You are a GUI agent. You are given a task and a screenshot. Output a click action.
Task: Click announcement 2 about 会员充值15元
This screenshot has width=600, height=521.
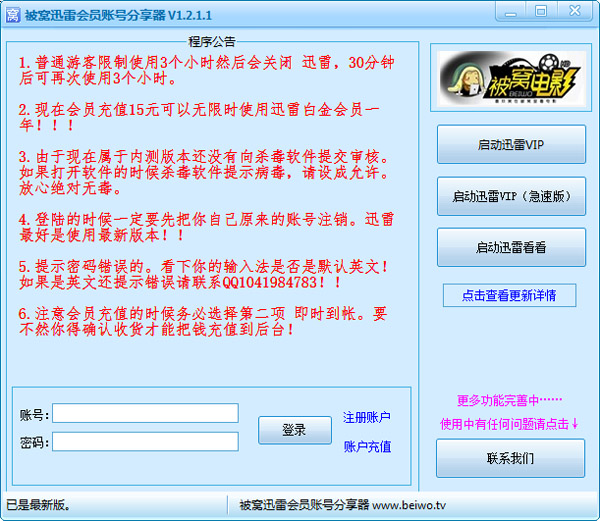pos(199,117)
